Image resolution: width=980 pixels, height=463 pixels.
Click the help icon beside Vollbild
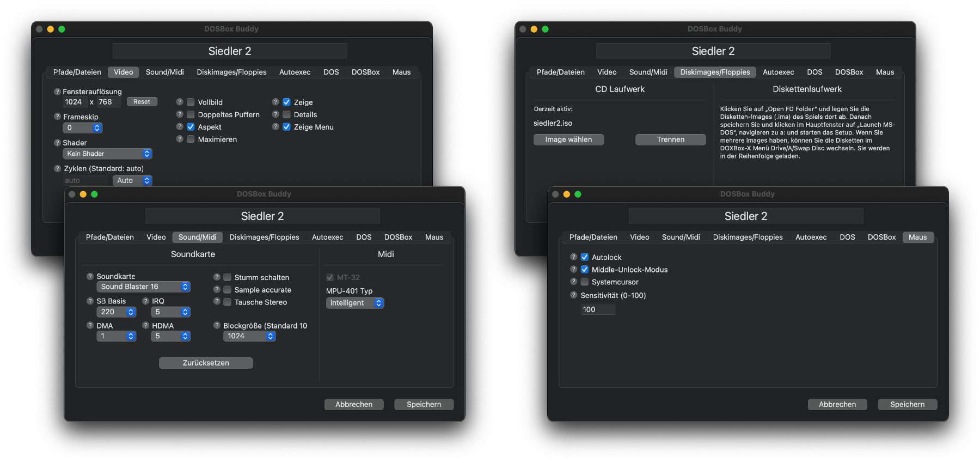180,102
